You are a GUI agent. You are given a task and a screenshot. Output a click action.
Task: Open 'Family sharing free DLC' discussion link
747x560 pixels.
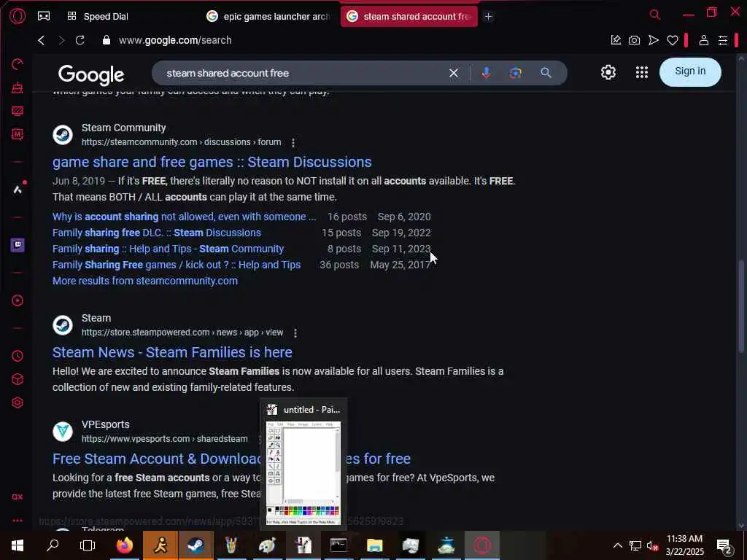coord(157,233)
